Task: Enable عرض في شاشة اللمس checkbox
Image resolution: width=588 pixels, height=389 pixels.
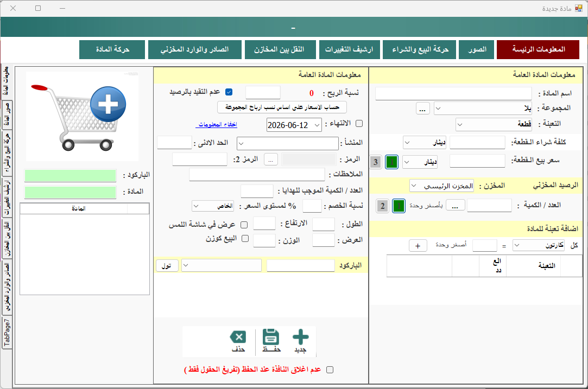Action: click(x=244, y=225)
